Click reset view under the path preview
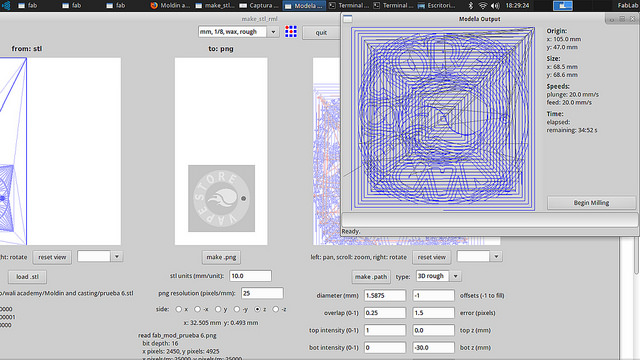 click(431, 257)
